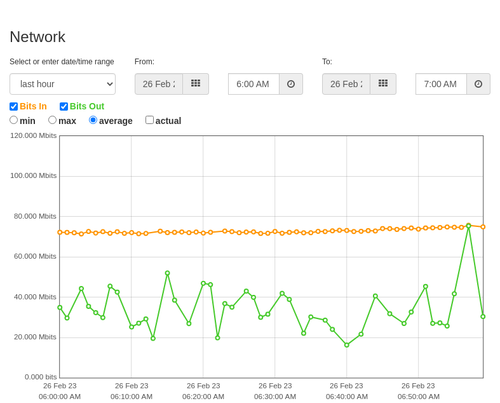The height and width of the screenshot is (403, 500).
Task: Click the lowest green point near 06:40 AM
Action: [347, 345]
